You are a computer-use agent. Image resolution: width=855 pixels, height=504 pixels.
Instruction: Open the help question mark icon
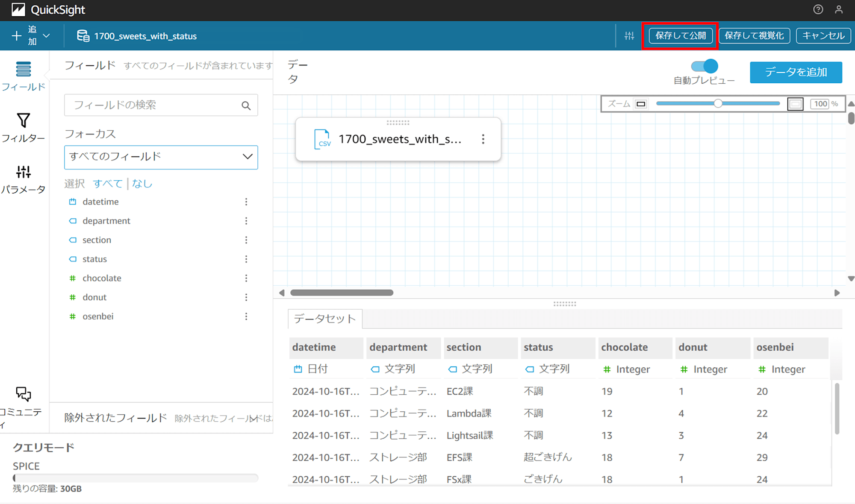(818, 9)
